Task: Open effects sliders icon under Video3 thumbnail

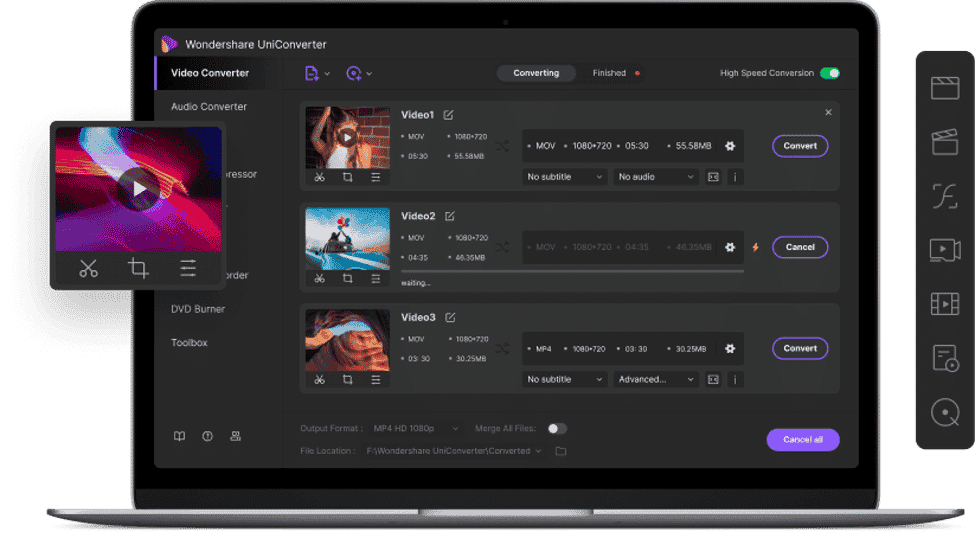Action: [375, 379]
